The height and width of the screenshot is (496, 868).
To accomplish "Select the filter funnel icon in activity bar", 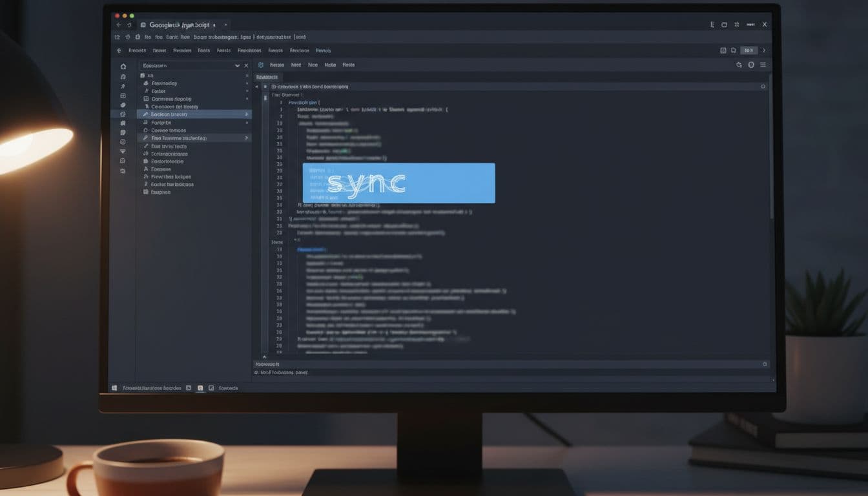I will click(123, 150).
